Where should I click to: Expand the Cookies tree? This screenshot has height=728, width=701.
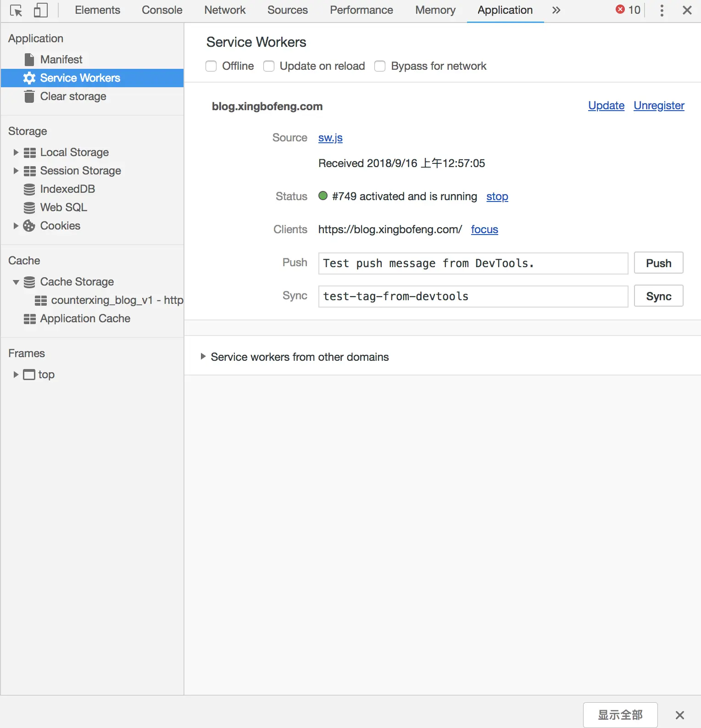pyautogui.click(x=16, y=226)
